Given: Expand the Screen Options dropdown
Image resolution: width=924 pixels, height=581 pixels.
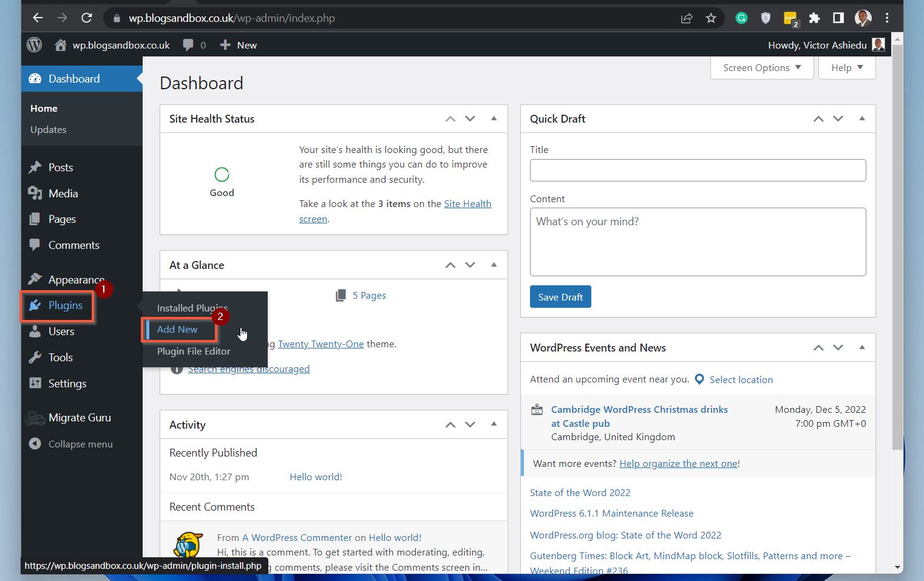Looking at the screenshot, I should click(x=762, y=67).
